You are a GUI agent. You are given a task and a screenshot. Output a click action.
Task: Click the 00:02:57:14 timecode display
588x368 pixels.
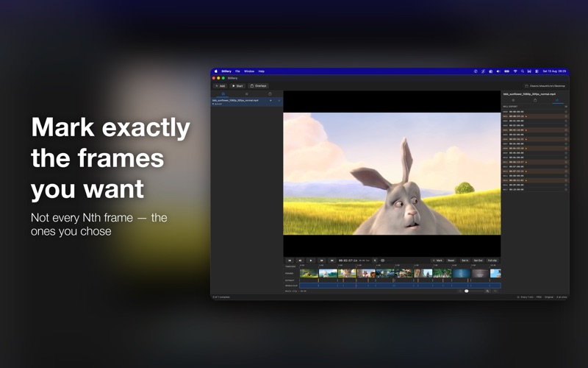(x=348, y=261)
